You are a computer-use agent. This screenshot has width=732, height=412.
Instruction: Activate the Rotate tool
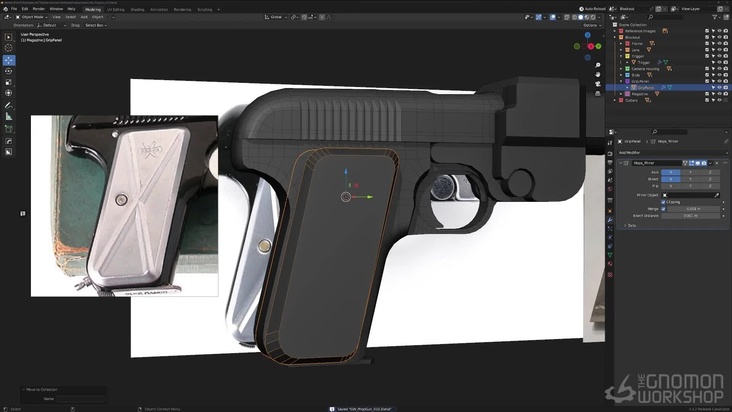tap(8, 71)
